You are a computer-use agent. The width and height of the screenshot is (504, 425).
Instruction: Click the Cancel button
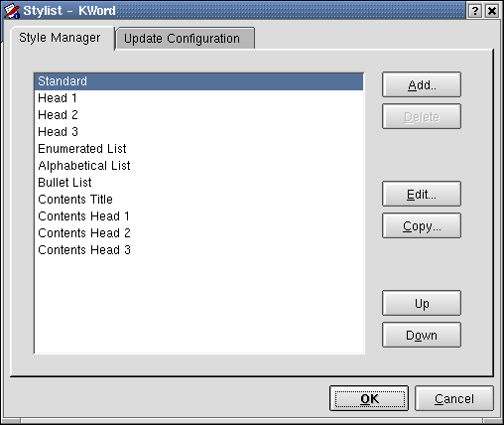coord(454,398)
